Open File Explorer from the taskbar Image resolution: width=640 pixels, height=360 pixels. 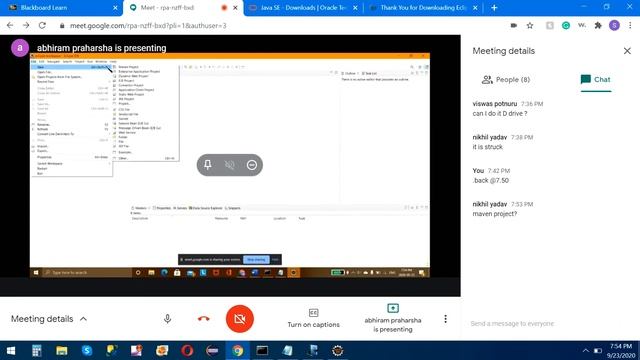[x=62, y=351]
